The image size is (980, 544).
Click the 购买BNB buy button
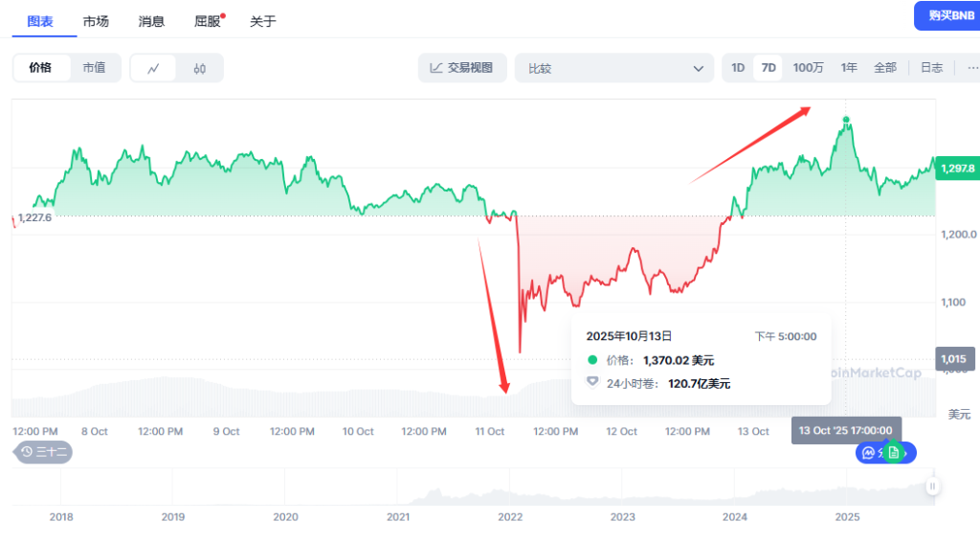point(947,16)
